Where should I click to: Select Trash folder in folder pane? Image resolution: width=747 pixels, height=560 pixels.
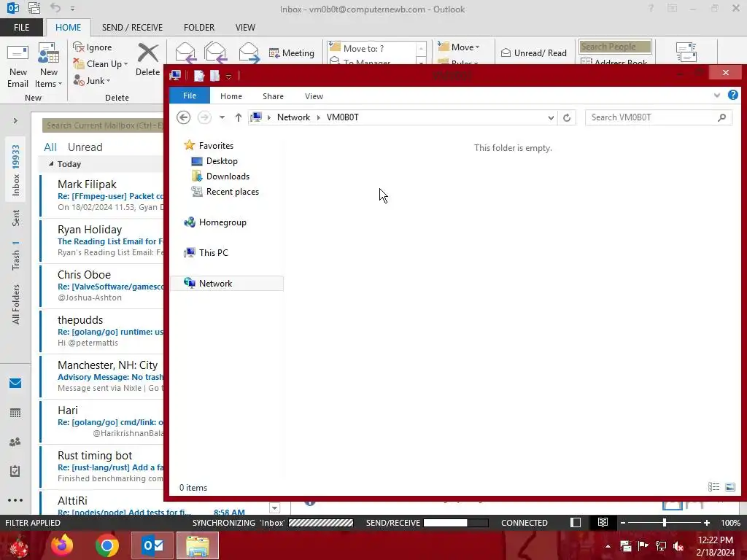click(x=16, y=255)
